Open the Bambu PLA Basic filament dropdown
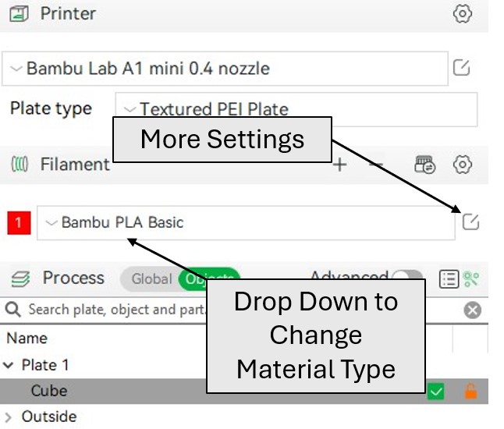 246,222
